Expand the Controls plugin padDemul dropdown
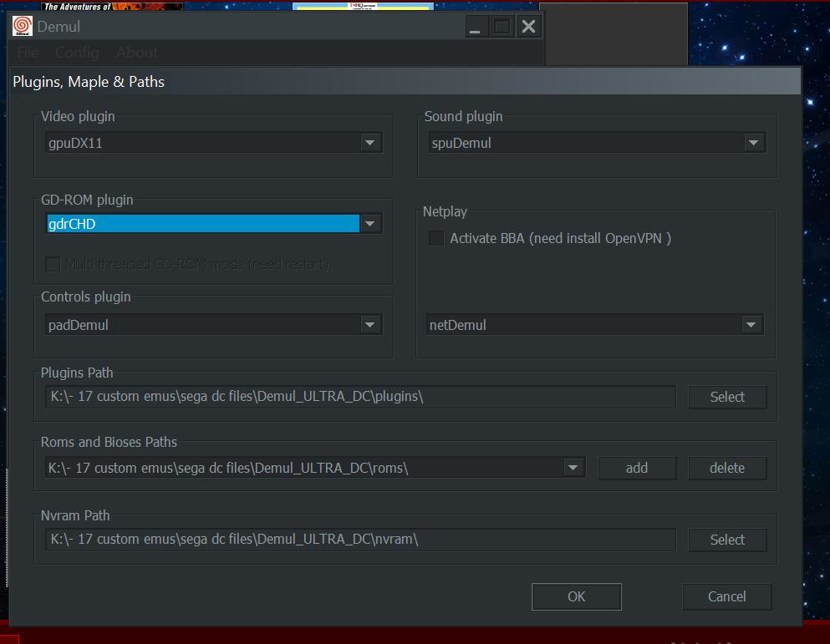 coord(214,325)
